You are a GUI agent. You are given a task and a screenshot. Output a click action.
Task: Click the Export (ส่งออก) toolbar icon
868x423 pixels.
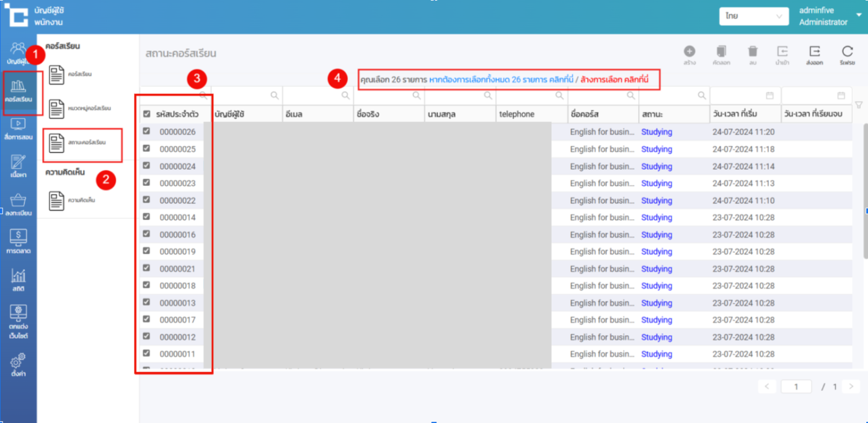coord(815,52)
